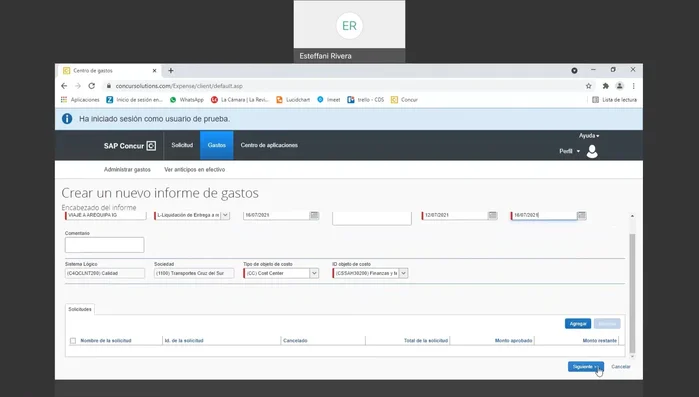Click the user profile silhouette icon
This screenshot has width=699, height=397.
tap(592, 151)
